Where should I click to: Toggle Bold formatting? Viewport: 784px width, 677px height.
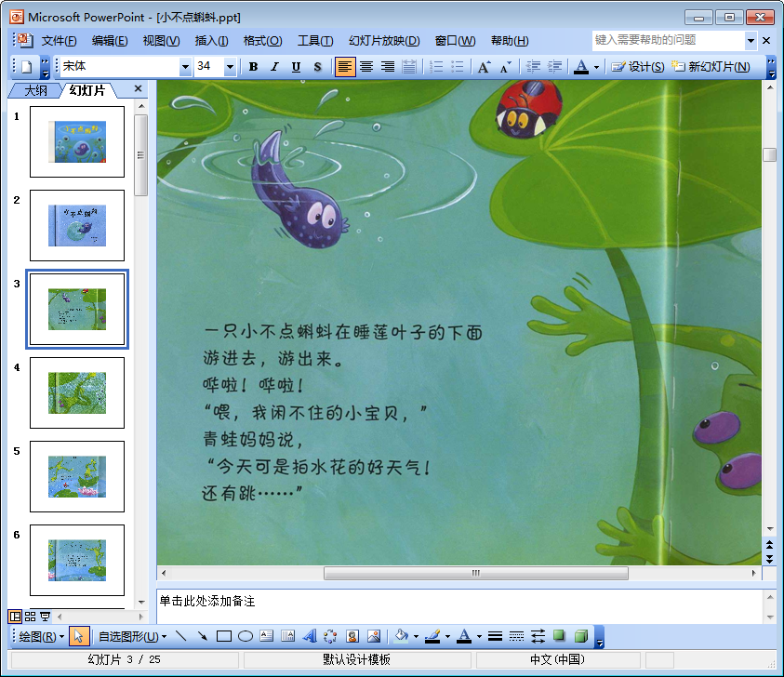coord(254,67)
